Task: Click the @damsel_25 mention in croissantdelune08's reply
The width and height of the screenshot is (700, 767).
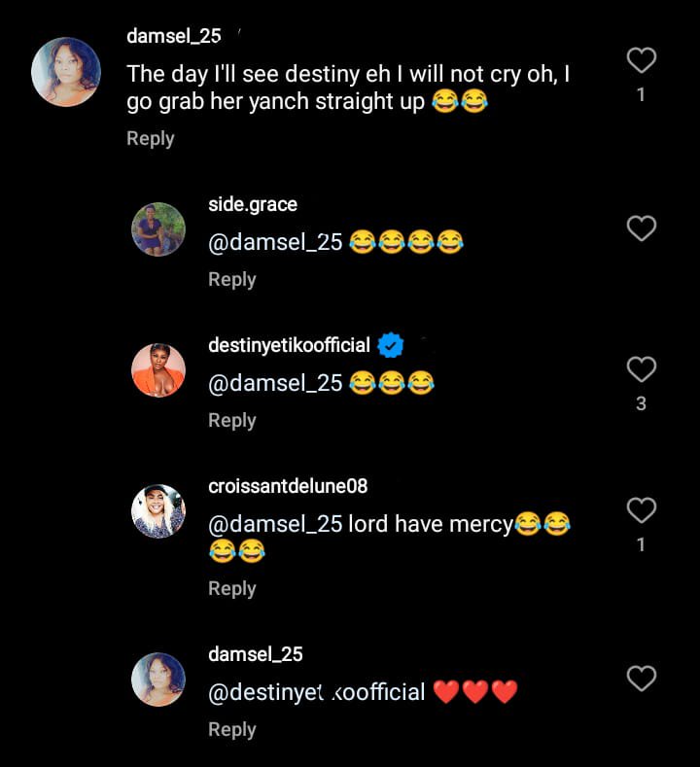Action: click(275, 524)
